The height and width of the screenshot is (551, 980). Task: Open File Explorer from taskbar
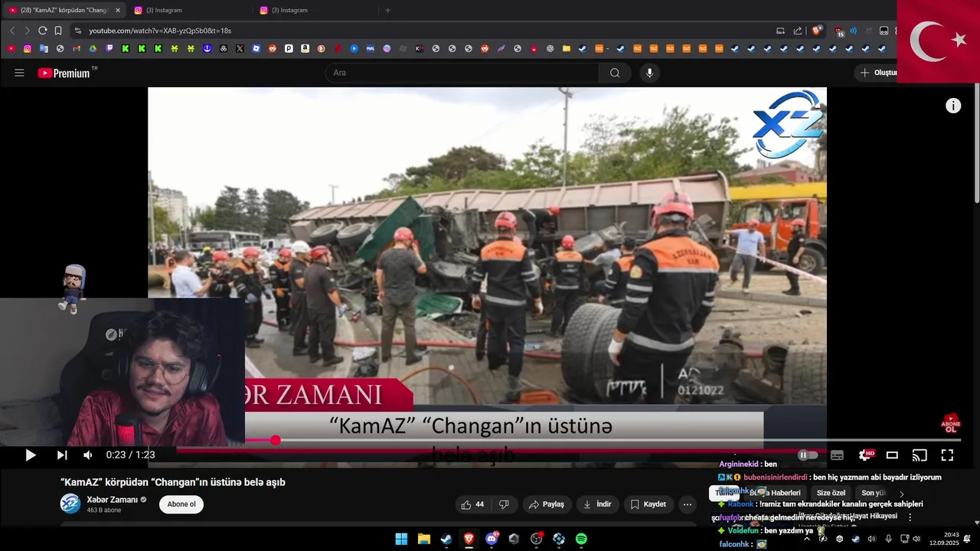click(x=423, y=539)
